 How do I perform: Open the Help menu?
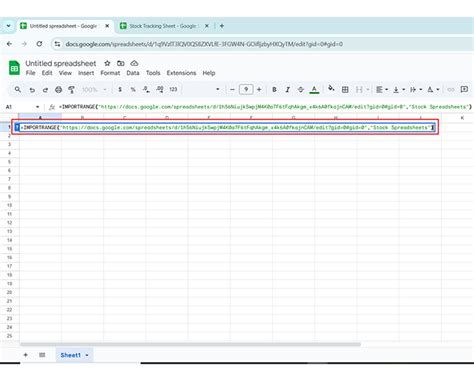pos(209,73)
